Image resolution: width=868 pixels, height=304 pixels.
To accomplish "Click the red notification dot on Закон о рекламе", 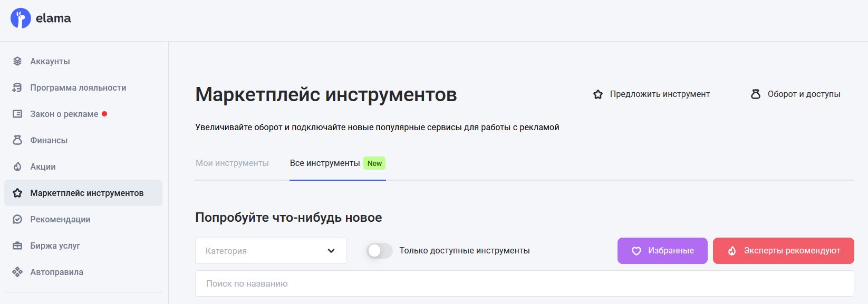I will pos(104,114).
